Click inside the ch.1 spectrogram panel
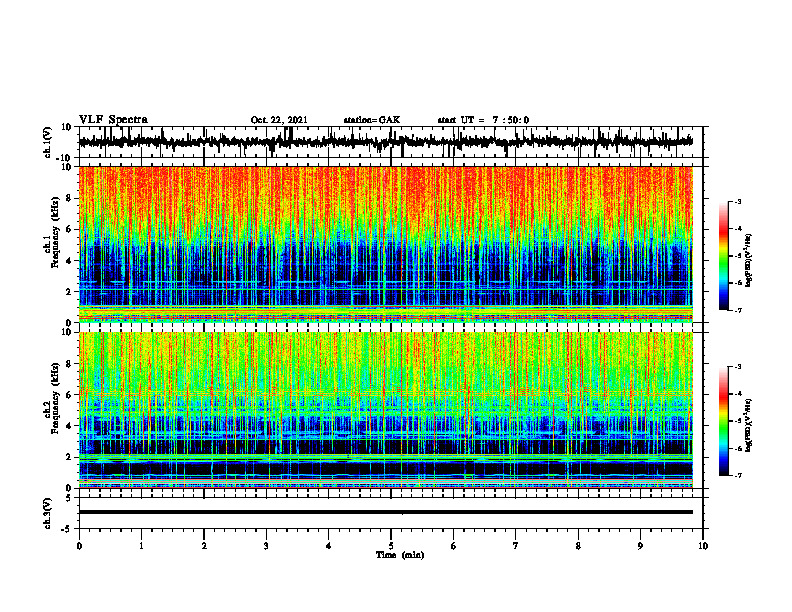The width and height of the screenshot is (792, 612). click(x=385, y=244)
